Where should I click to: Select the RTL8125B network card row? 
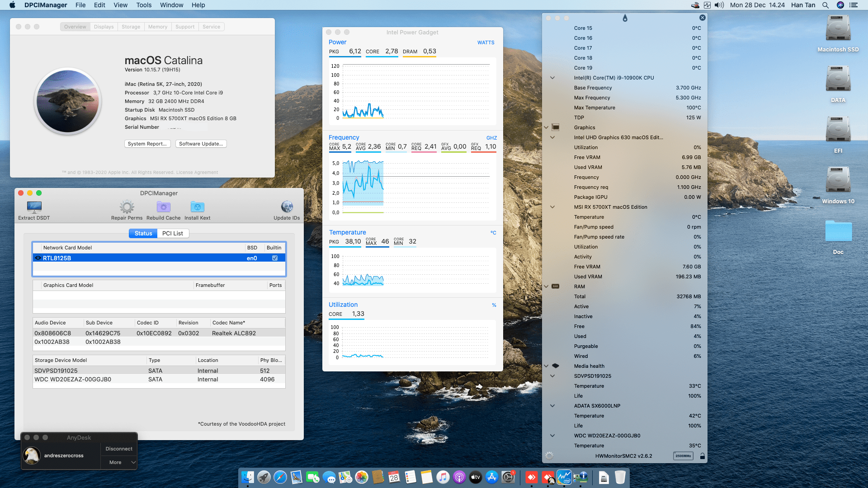tap(159, 258)
